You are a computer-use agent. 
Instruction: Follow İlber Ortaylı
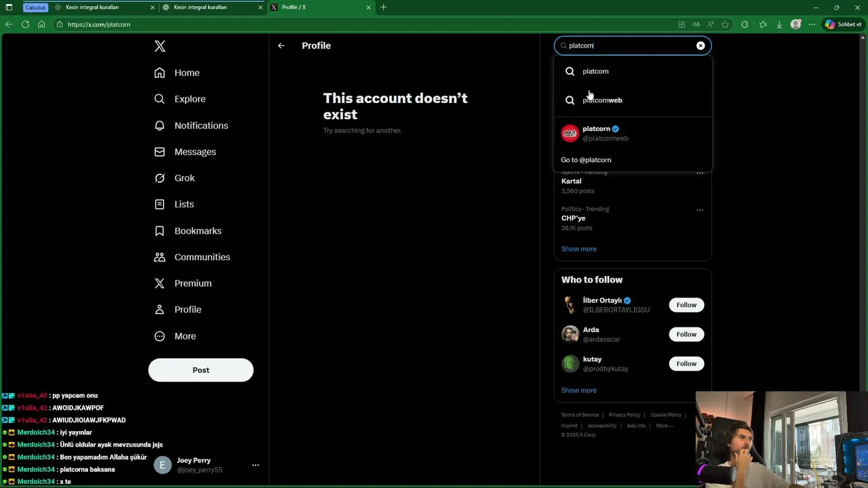686,305
